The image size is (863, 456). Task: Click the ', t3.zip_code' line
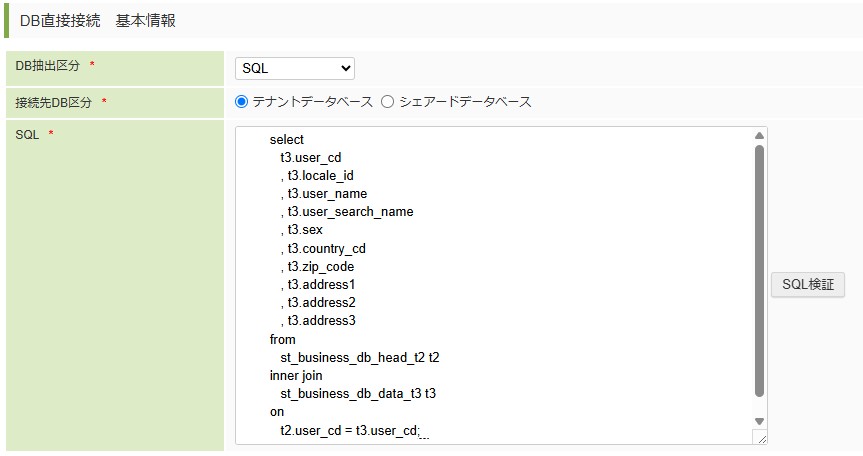point(317,267)
